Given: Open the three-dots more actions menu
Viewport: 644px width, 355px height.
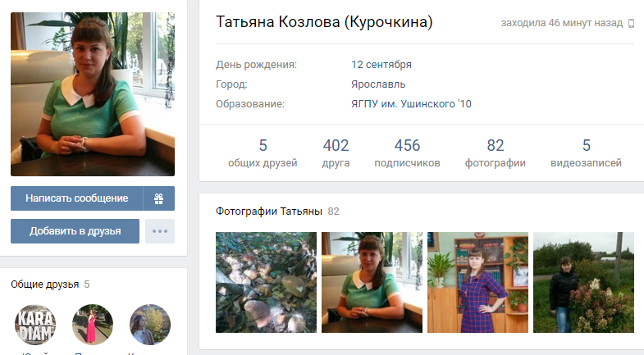Looking at the screenshot, I should point(160,231).
